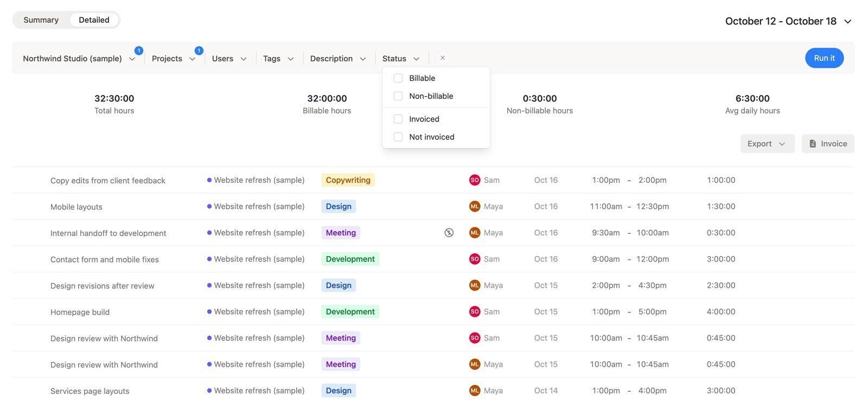
Task: Open the Northwind Studio (sample) client filter
Action: pyautogui.click(x=79, y=59)
